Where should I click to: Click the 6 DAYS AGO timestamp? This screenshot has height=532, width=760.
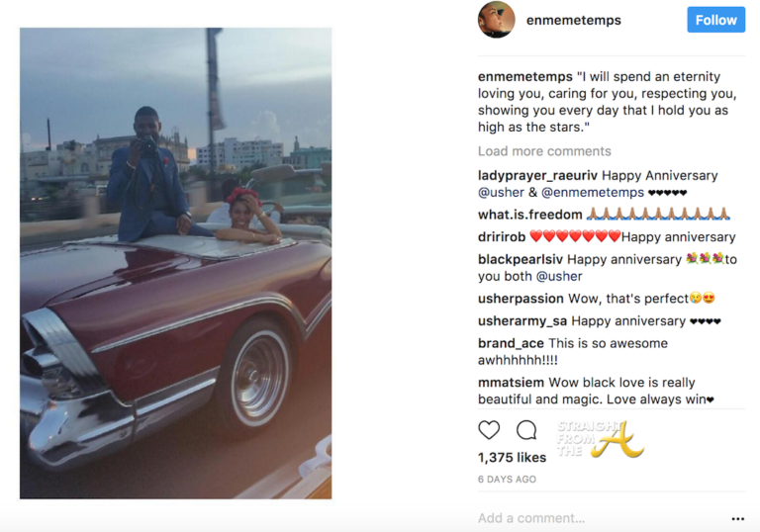point(507,480)
